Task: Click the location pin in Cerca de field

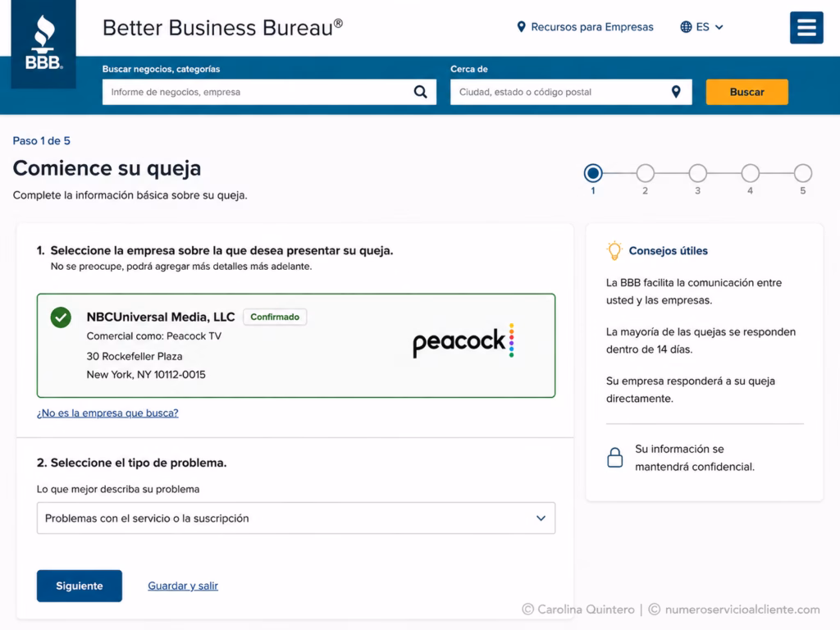Action: [x=676, y=92]
